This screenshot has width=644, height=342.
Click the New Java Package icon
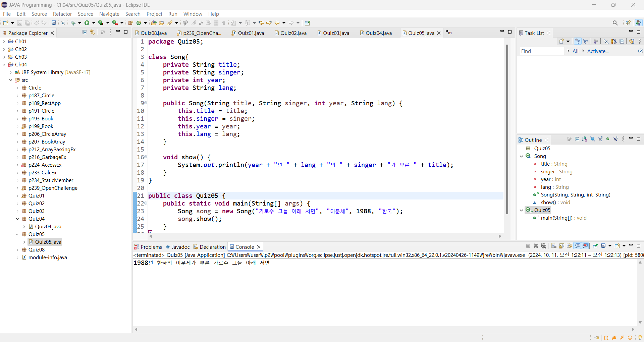pyautogui.click(x=130, y=23)
